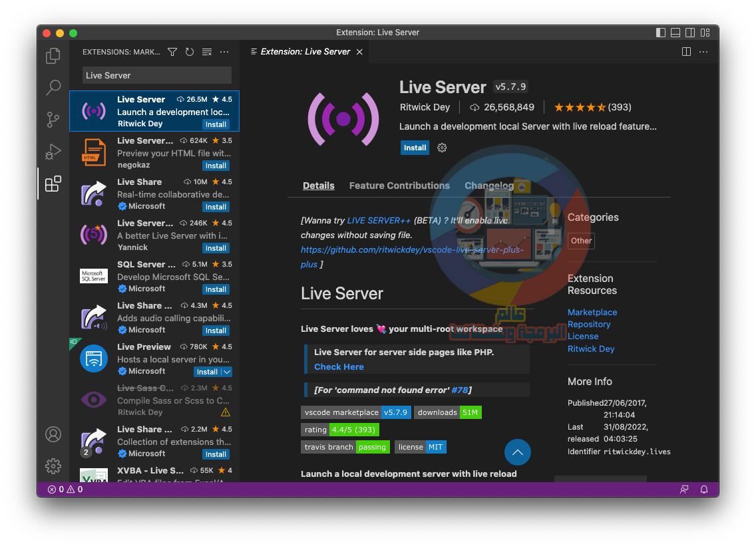The height and width of the screenshot is (546, 756).
Task: Install Live Server from details page
Action: coord(415,148)
